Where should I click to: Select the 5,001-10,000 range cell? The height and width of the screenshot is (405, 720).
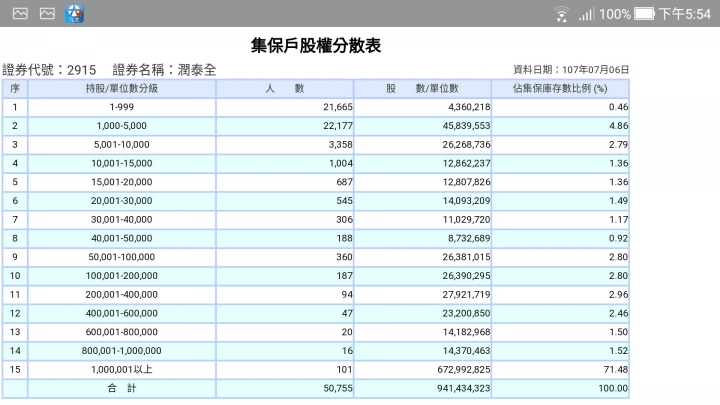(122, 145)
